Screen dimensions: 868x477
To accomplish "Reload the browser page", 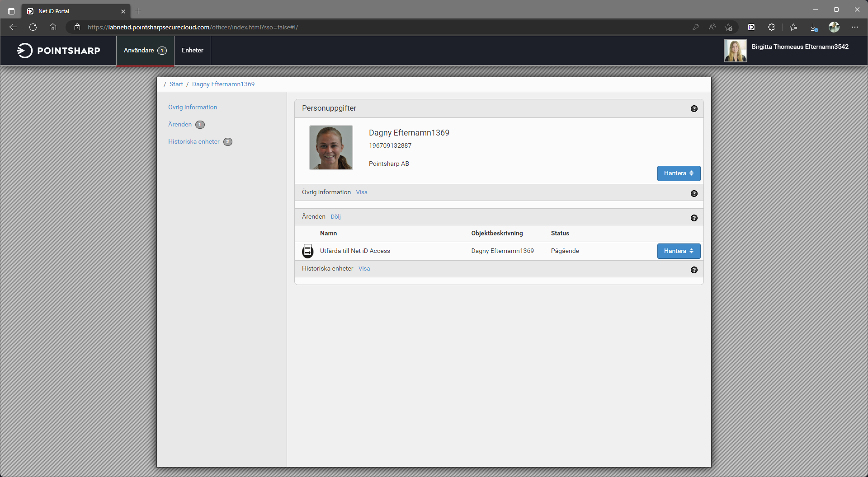I will pyautogui.click(x=33, y=27).
